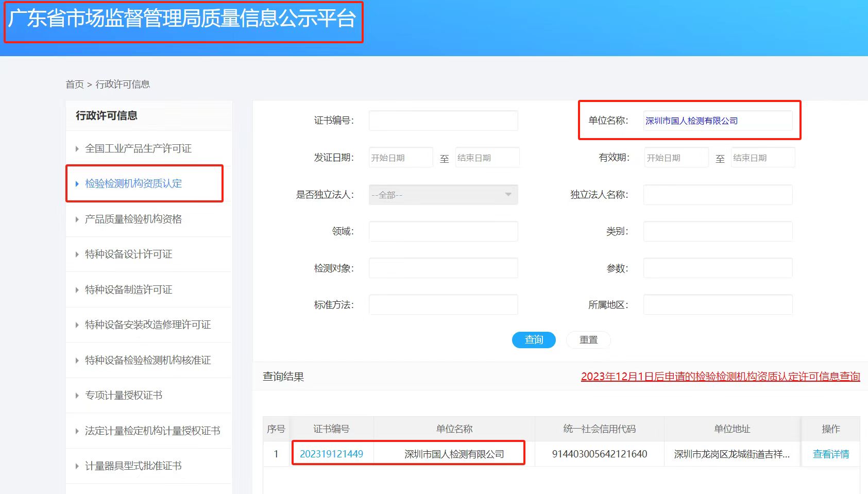
Task: Open 特种设备制造许可证 menu item
Action: [129, 289]
